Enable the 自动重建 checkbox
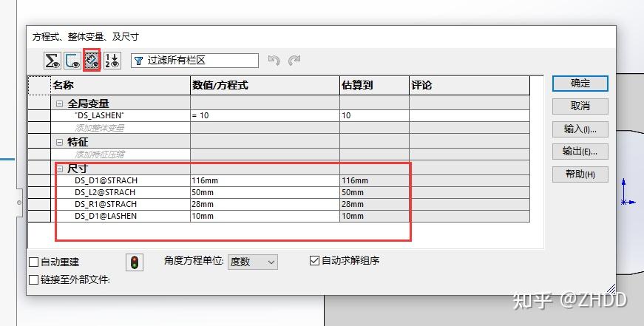 (34, 262)
